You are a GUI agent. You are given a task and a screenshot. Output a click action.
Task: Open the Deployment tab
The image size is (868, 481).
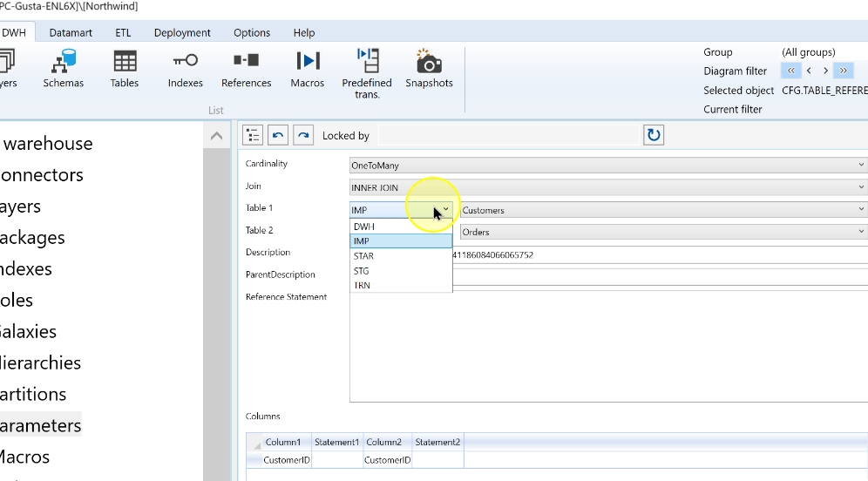(x=182, y=32)
